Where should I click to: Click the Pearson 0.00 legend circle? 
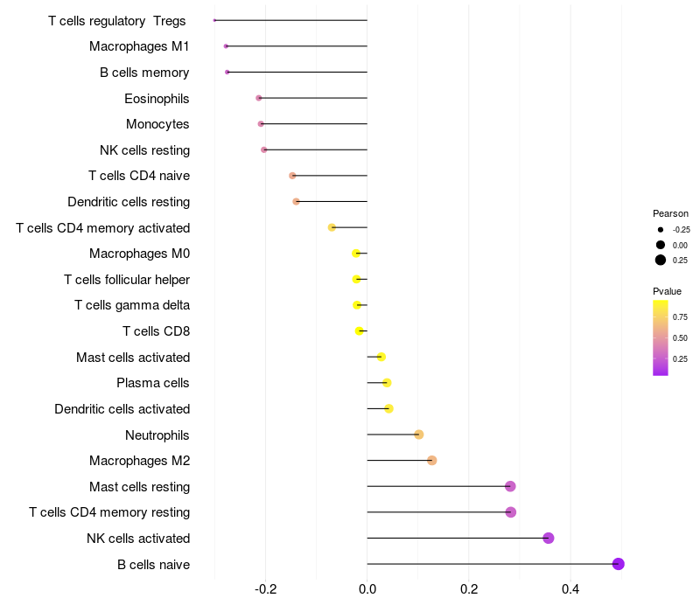(x=661, y=245)
